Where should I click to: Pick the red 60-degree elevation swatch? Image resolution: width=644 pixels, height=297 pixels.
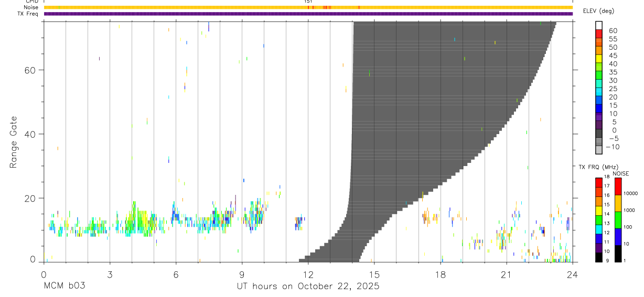pyautogui.click(x=599, y=34)
